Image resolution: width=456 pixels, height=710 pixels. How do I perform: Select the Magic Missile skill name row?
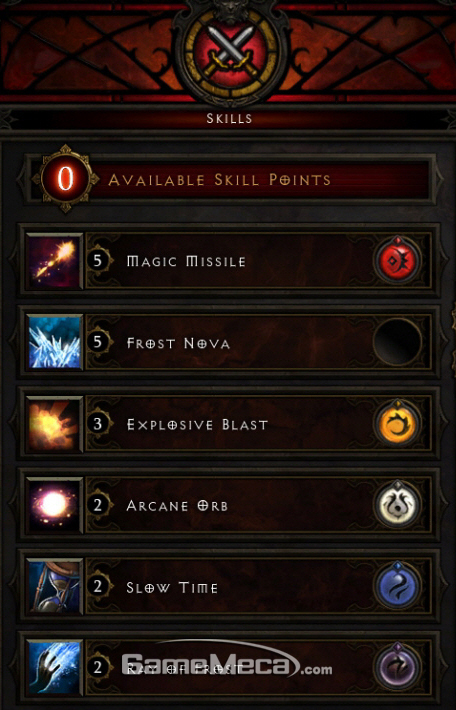(226, 261)
